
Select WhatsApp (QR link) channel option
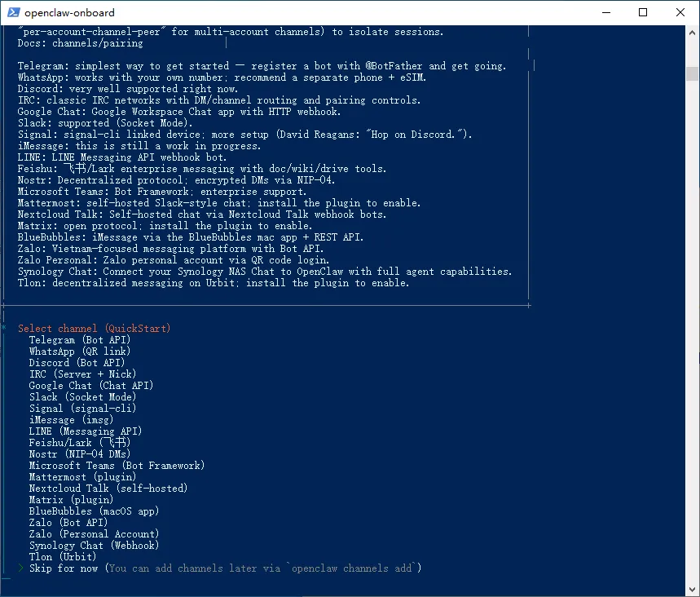click(80, 352)
